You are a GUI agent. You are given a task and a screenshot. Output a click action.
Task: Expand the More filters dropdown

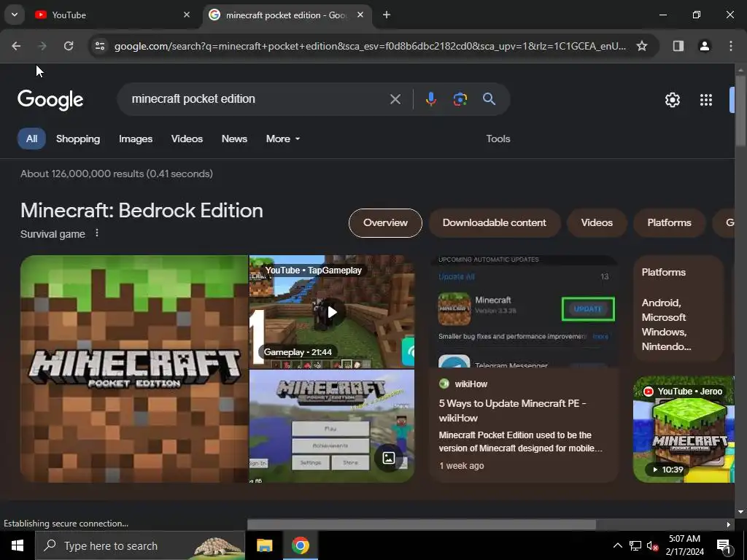(283, 139)
